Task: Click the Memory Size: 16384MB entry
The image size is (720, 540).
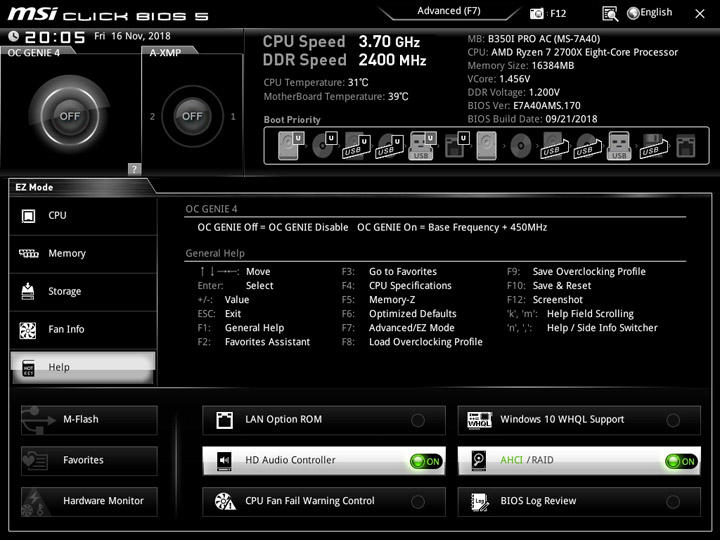Action: 521,66
